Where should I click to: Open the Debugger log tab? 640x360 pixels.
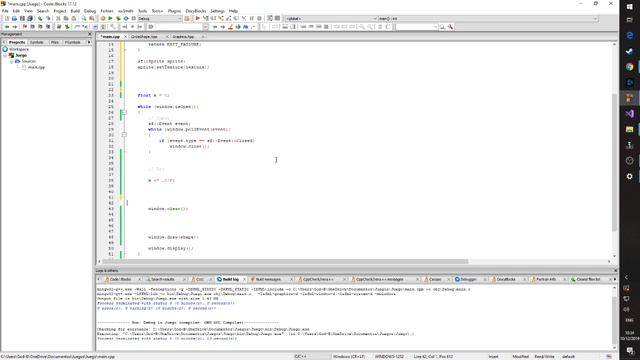pyautogui.click(x=468, y=279)
